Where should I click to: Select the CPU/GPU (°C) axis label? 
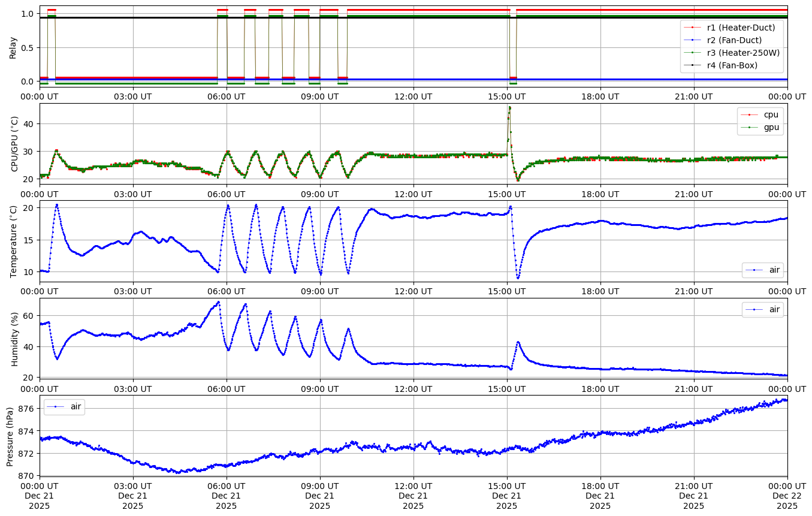(x=14, y=144)
